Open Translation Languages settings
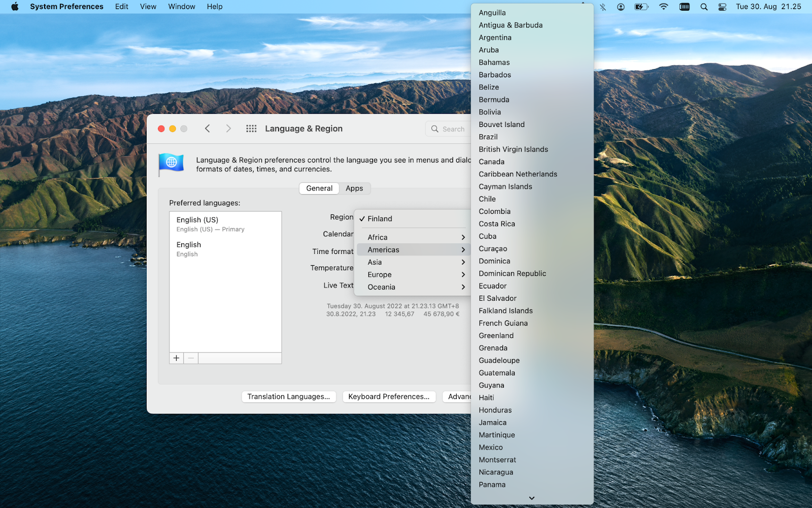The width and height of the screenshot is (812, 508). pyautogui.click(x=288, y=396)
